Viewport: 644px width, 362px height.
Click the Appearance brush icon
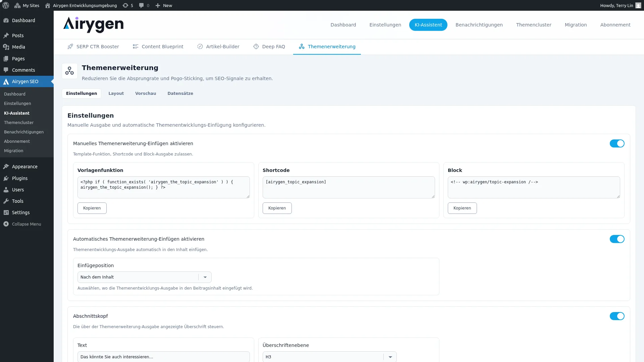click(6, 167)
